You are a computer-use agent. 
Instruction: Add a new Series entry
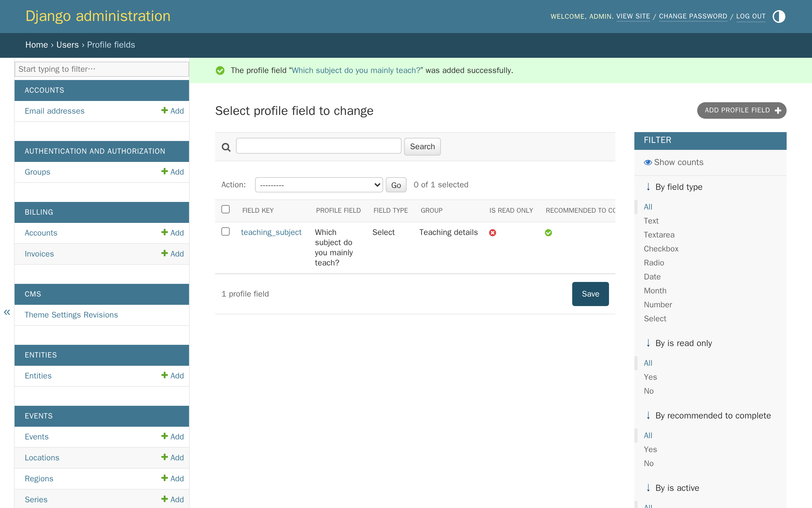pos(173,499)
